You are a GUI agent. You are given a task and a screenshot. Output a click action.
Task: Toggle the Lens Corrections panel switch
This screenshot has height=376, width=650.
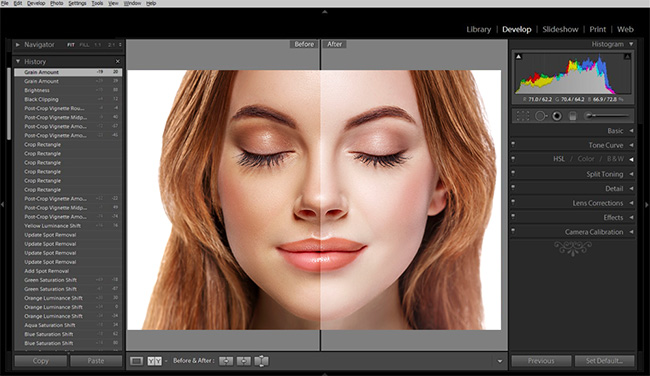click(513, 202)
